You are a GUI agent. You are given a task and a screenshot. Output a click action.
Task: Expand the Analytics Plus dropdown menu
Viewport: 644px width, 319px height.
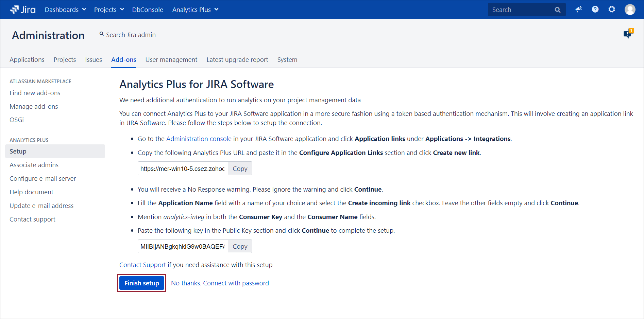click(x=195, y=10)
